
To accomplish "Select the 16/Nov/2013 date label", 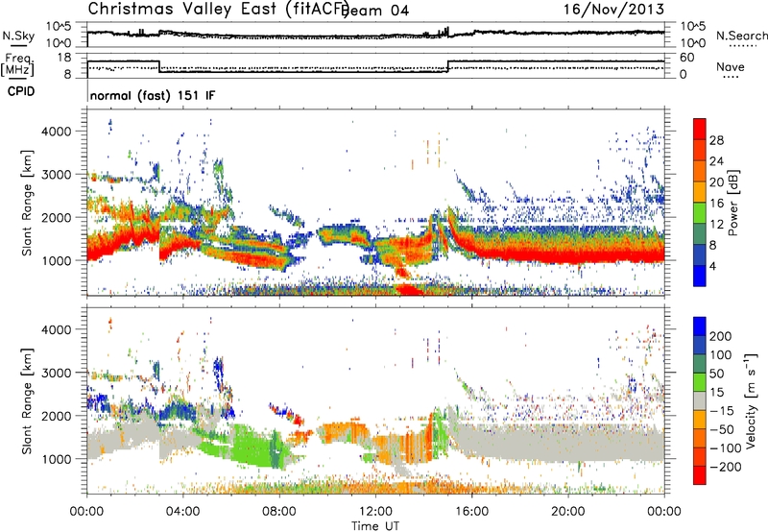I will click(x=613, y=10).
